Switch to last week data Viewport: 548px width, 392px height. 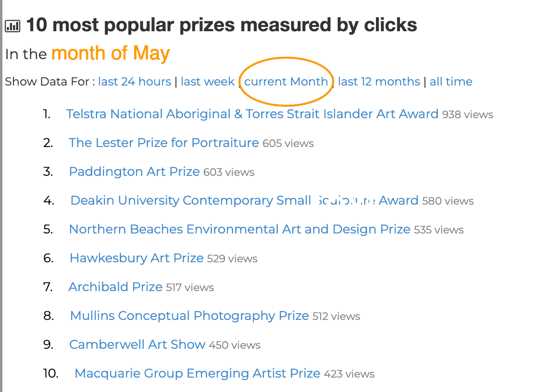click(208, 82)
